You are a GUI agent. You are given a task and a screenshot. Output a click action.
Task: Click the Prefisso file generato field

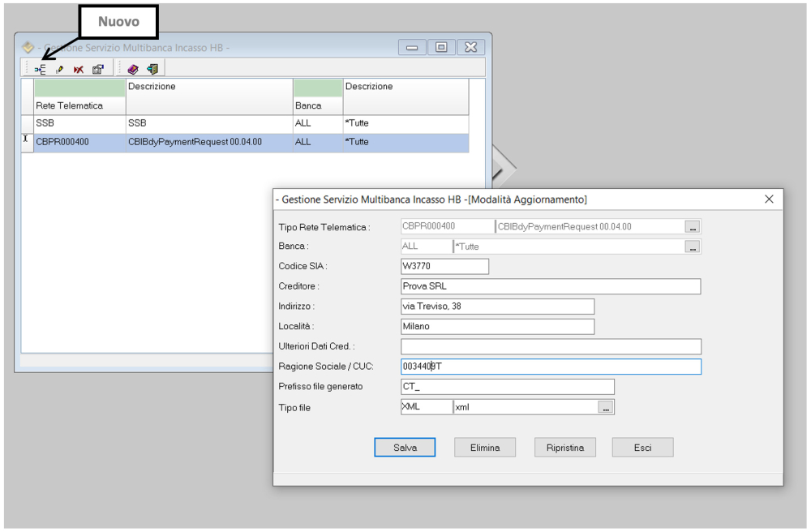(507, 387)
